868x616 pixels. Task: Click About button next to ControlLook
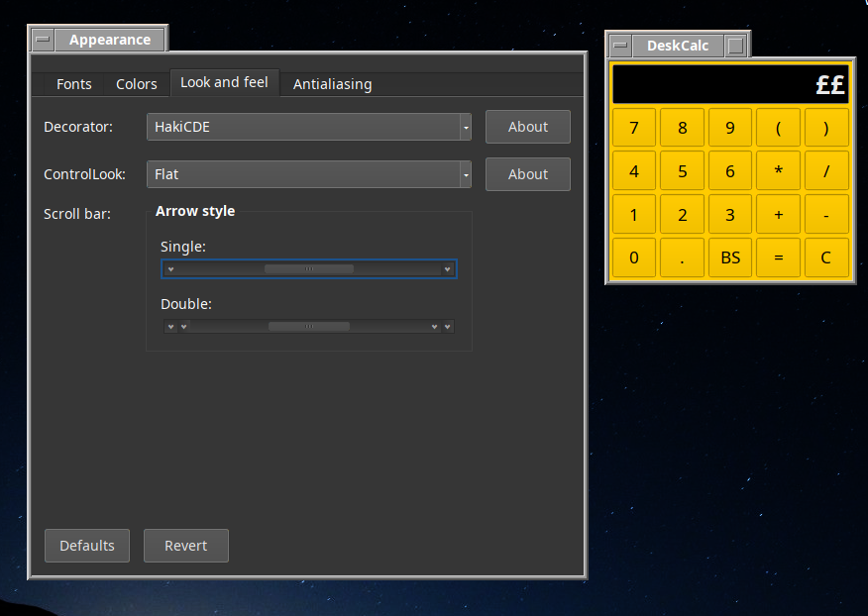[527, 174]
